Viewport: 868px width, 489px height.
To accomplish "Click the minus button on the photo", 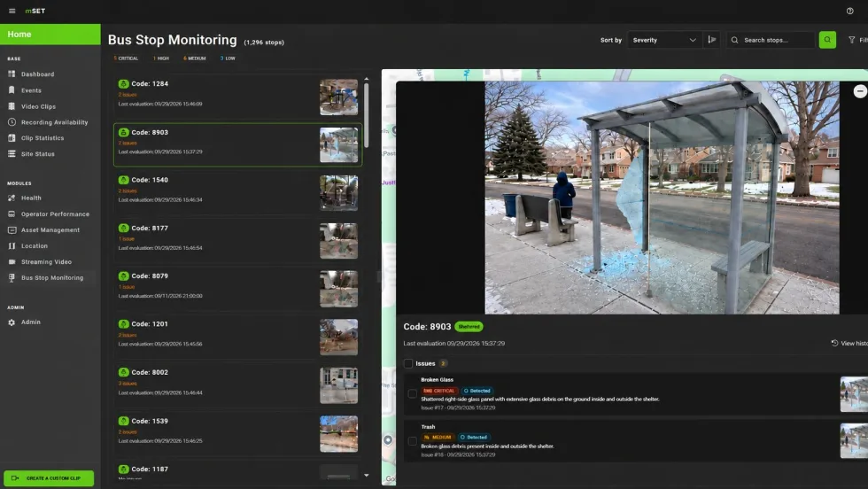I will [x=860, y=91].
